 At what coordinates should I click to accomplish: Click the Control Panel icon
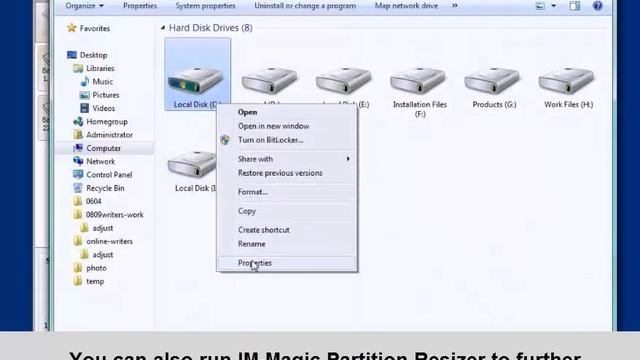pos(78,174)
